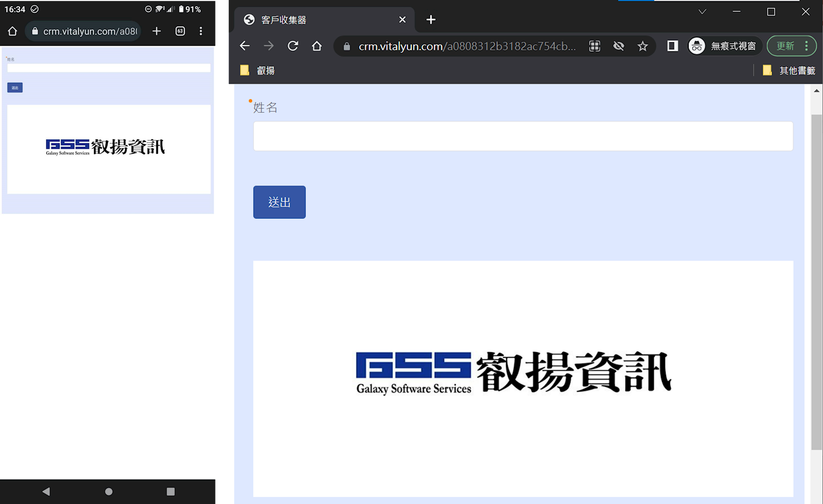Open a new tab in desktop Chrome
This screenshot has height=504, width=823.
431,20
